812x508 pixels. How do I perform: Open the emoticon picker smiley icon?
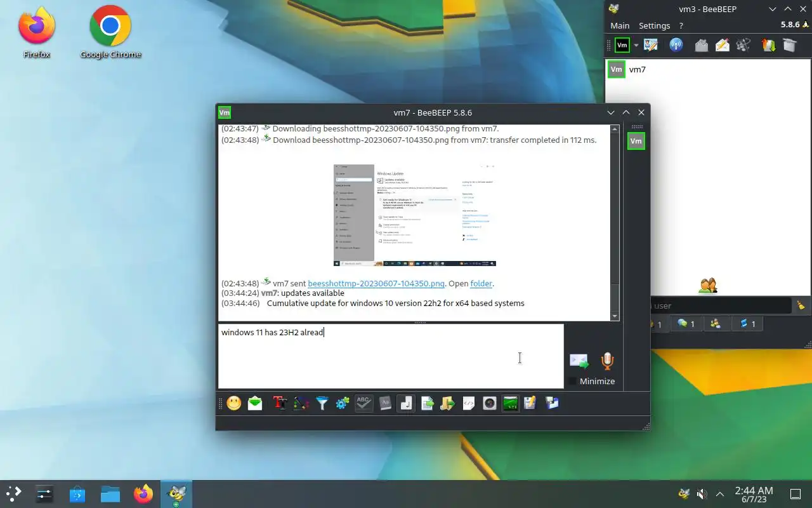(x=234, y=403)
